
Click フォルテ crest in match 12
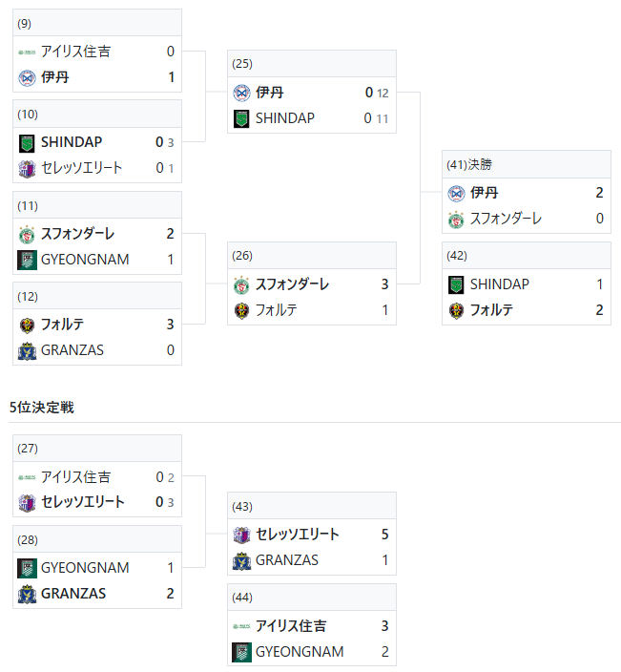[x=27, y=325]
